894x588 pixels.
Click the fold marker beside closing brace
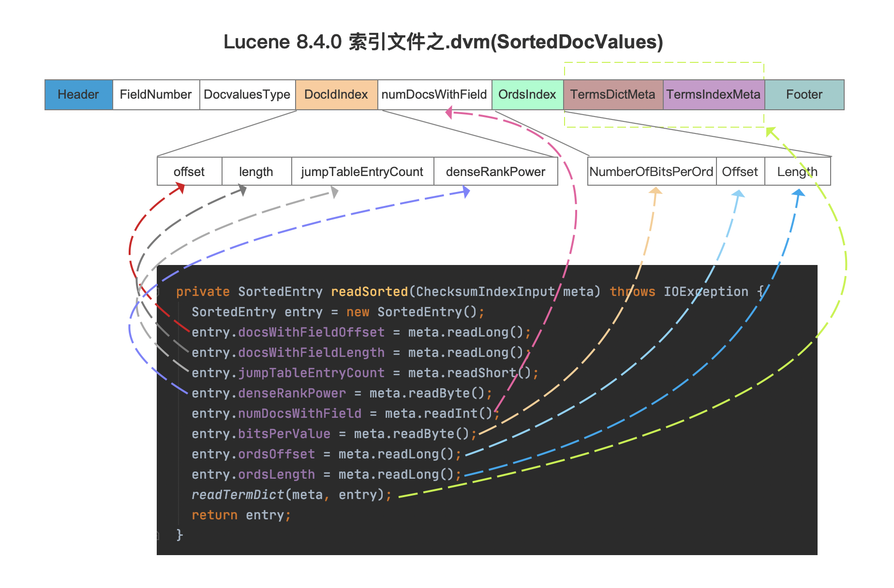pyautogui.click(x=157, y=535)
